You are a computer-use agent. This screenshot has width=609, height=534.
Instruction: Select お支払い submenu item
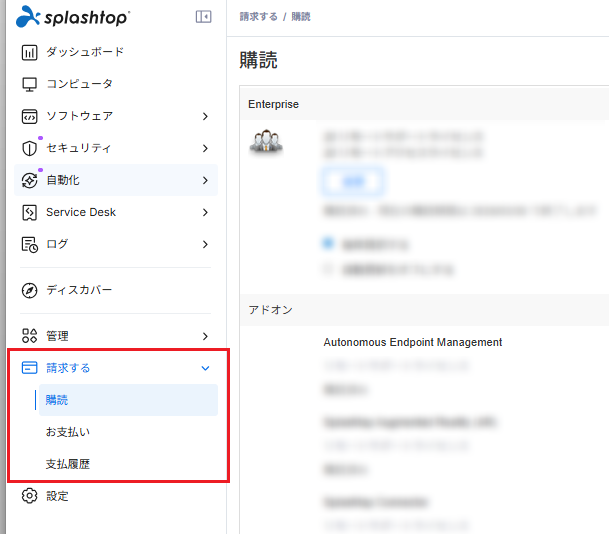coord(128,432)
